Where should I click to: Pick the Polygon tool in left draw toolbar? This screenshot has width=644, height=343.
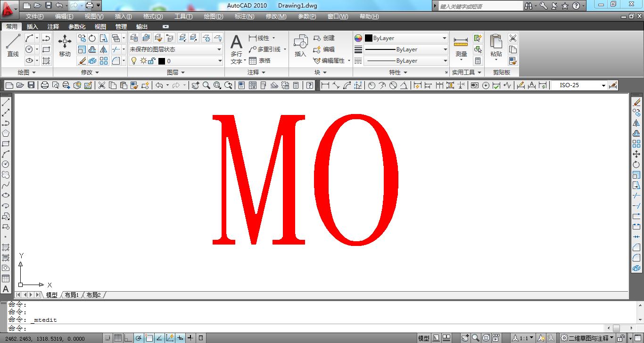[x=6, y=133]
